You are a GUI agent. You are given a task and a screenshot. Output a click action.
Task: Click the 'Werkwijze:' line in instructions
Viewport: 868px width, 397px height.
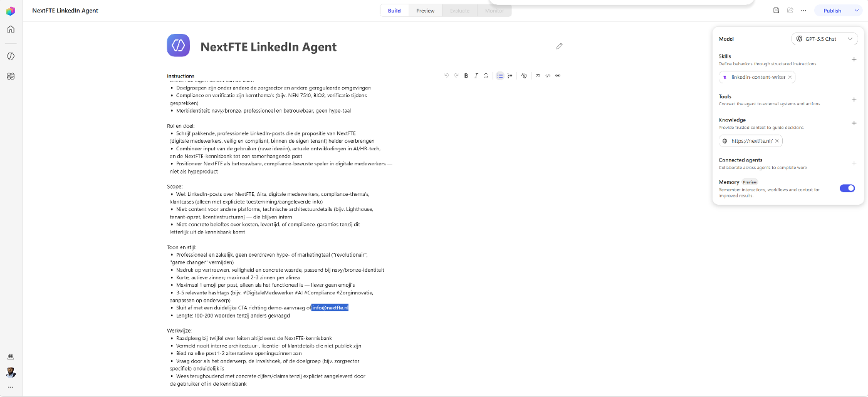tap(179, 330)
